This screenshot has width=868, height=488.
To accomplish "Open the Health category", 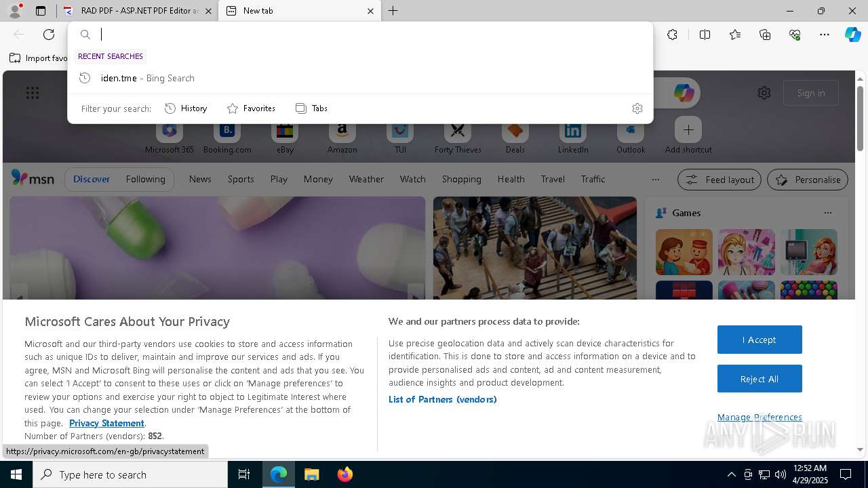I will point(511,179).
